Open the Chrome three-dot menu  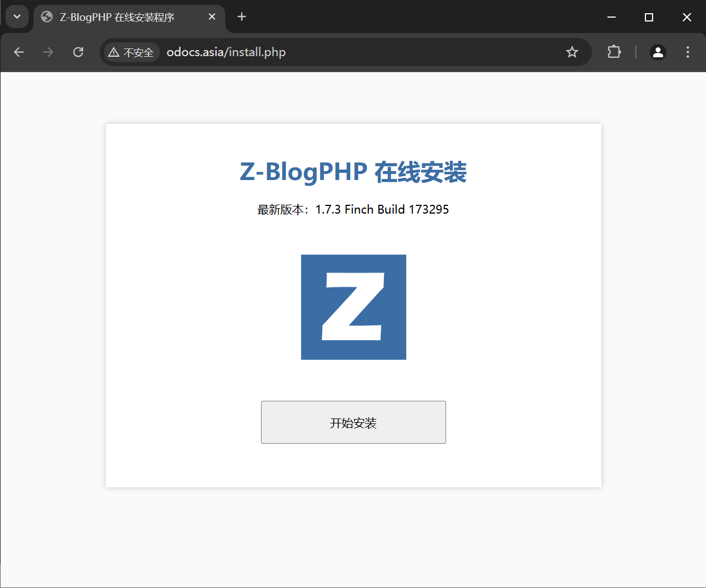coord(687,52)
